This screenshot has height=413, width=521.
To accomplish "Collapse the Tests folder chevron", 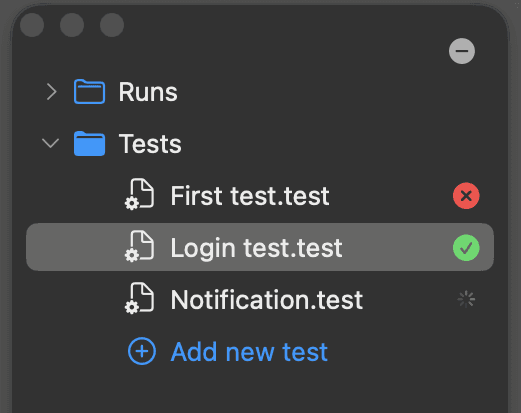I will pos(51,143).
